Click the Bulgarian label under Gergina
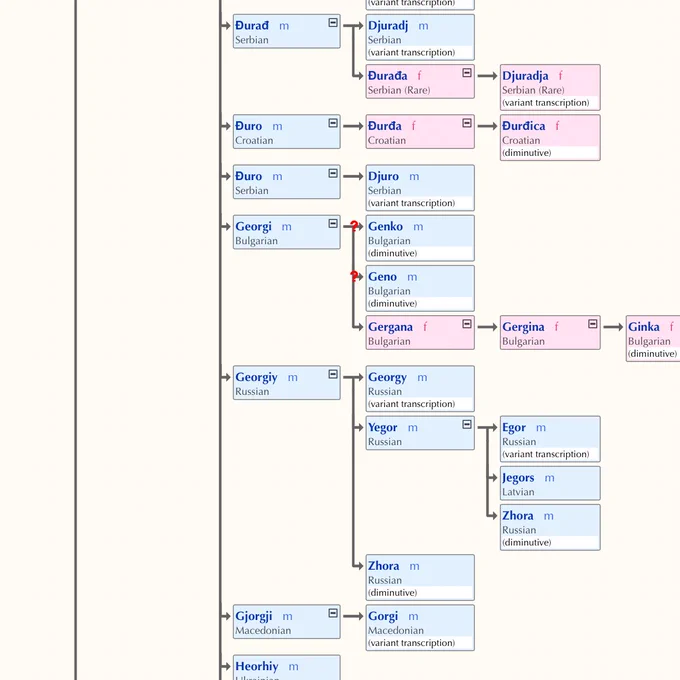680x680 pixels. [523, 342]
